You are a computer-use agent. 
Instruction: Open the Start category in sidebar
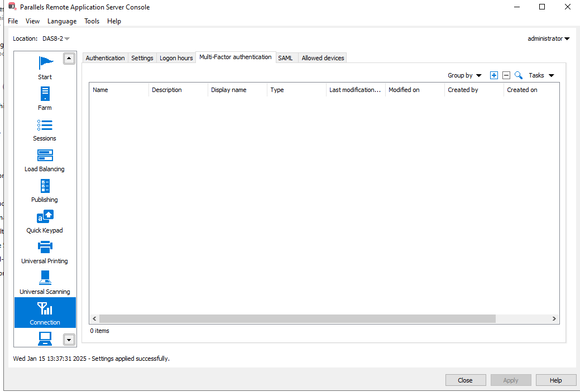click(x=45, y=67)
